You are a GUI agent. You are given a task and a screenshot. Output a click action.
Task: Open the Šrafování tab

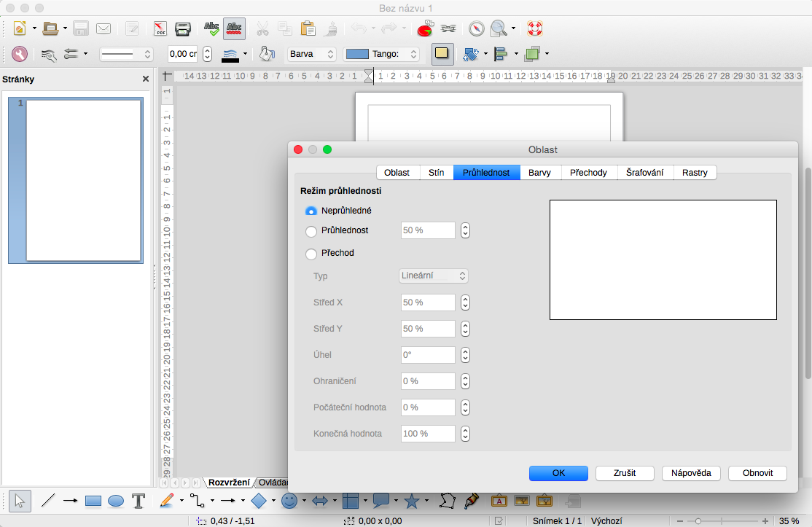[644, 173]
